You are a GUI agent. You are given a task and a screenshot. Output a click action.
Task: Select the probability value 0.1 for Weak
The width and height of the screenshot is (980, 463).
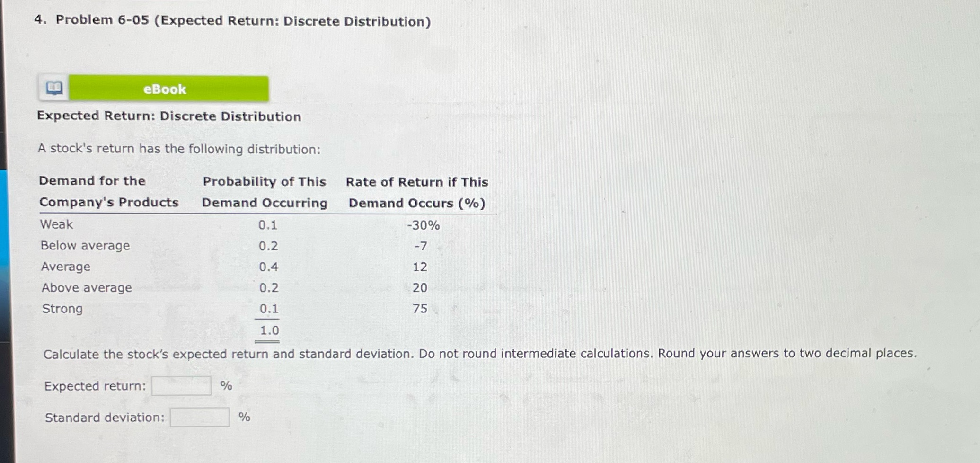[268, 226]
